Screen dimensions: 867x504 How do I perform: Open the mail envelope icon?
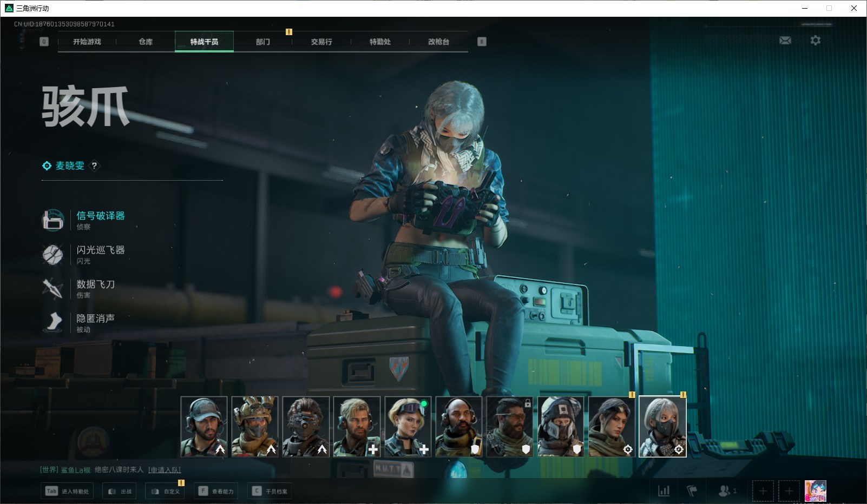[785, 41]
